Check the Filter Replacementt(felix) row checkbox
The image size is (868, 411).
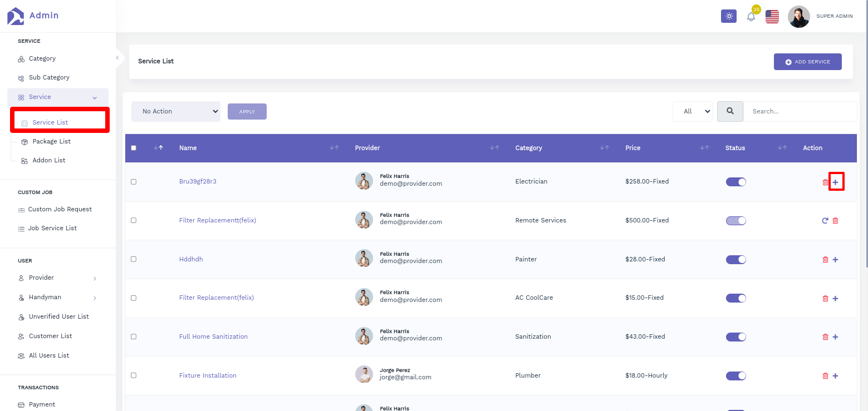[x=134, y=220]
